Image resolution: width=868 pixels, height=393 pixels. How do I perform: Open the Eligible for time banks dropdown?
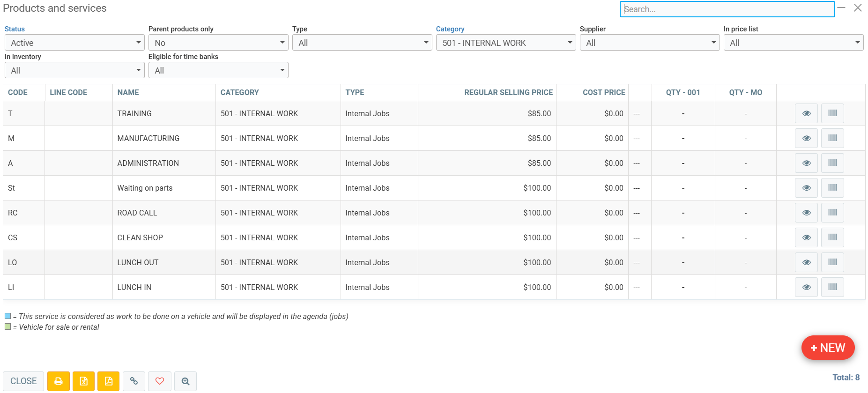218,70
